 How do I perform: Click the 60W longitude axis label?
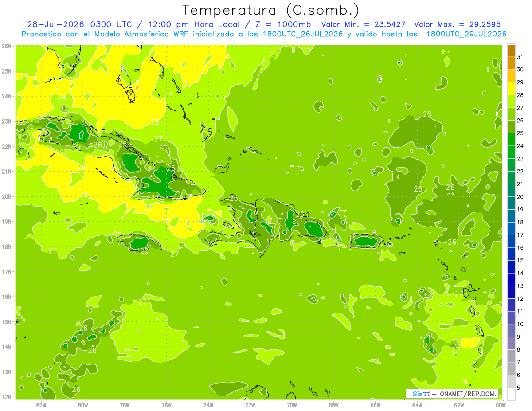tap(501, 405)
